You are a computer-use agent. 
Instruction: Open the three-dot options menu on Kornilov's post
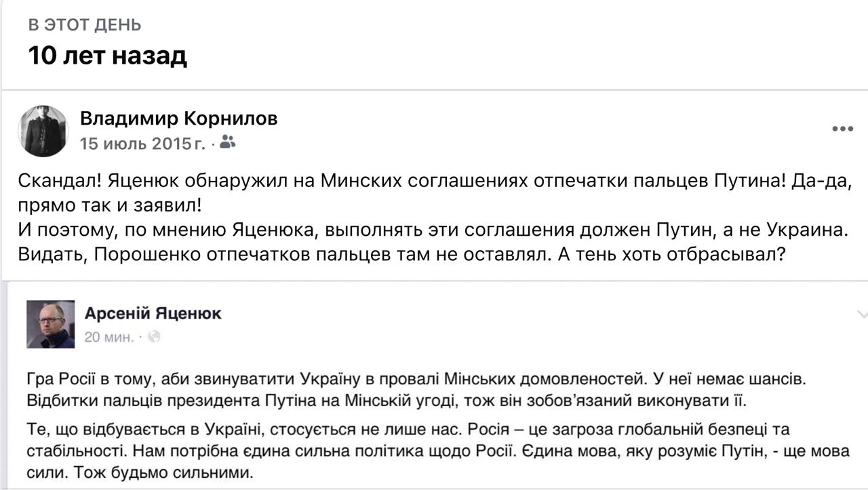click(842, 129)
